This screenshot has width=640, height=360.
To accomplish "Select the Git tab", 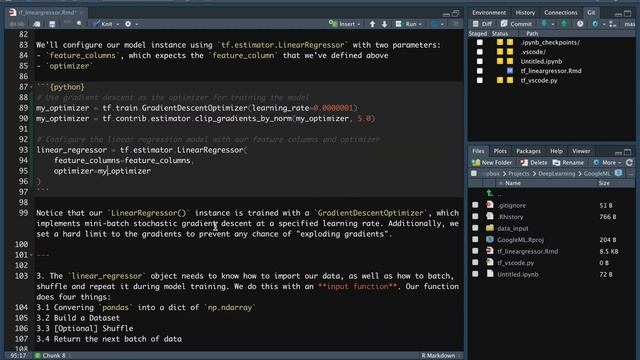I will [591, 13].
